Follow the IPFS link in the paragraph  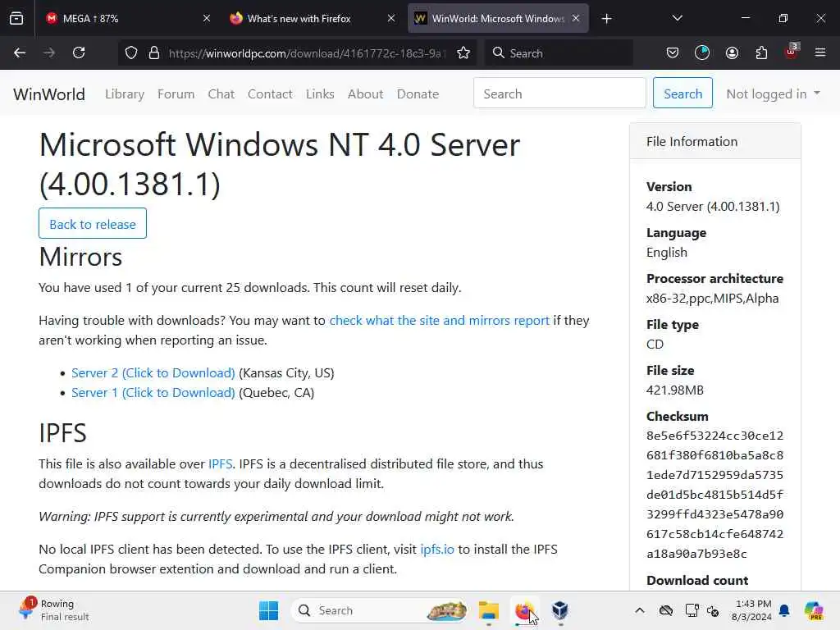[x=220, y=464]
